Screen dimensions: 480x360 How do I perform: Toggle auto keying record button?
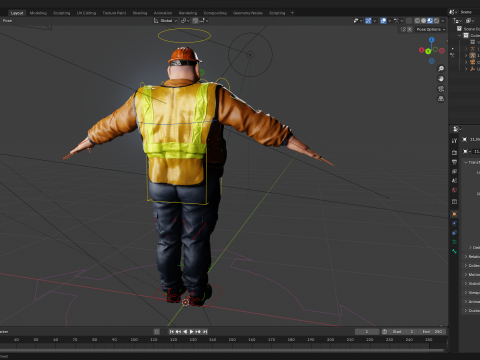[157, 332]
